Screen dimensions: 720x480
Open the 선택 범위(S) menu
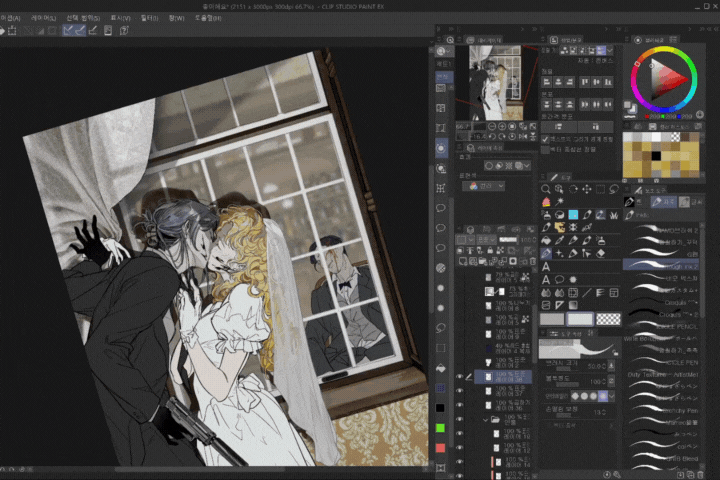point(83,18)
